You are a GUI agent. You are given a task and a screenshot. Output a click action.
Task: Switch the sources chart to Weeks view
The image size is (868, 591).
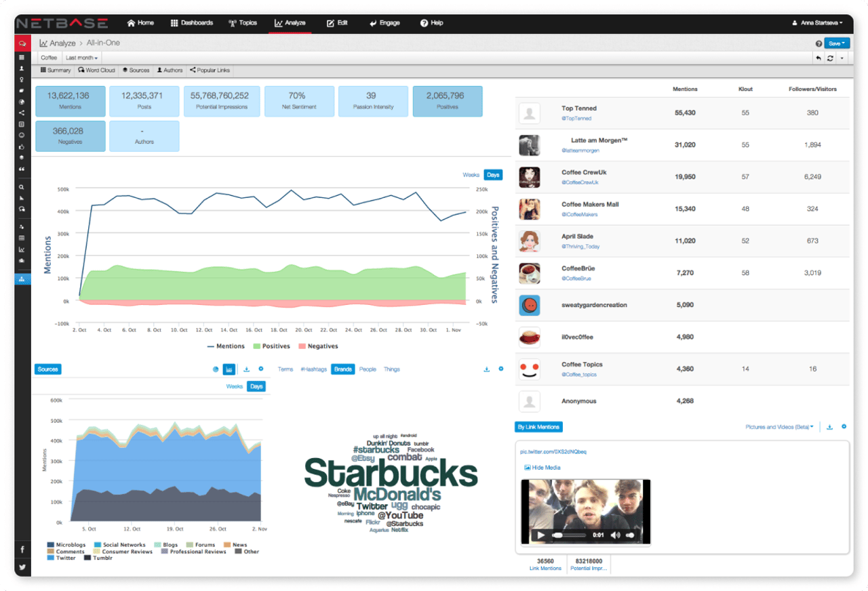point(235,386)
